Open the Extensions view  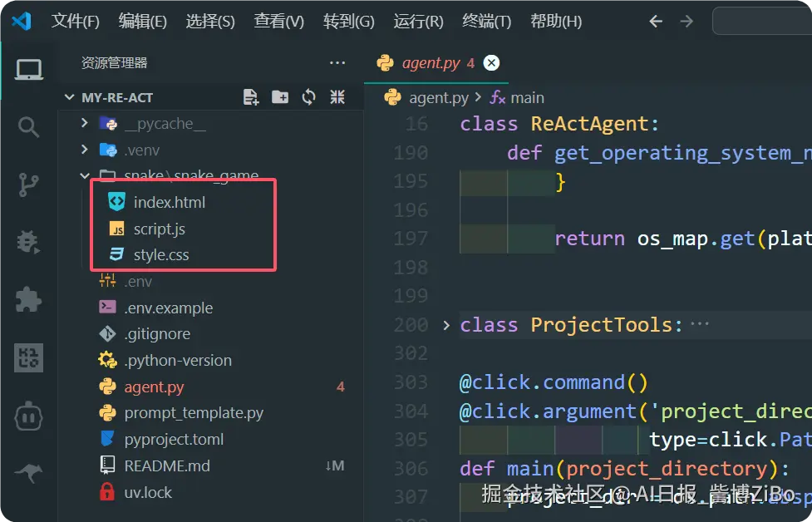pos(28,299)
